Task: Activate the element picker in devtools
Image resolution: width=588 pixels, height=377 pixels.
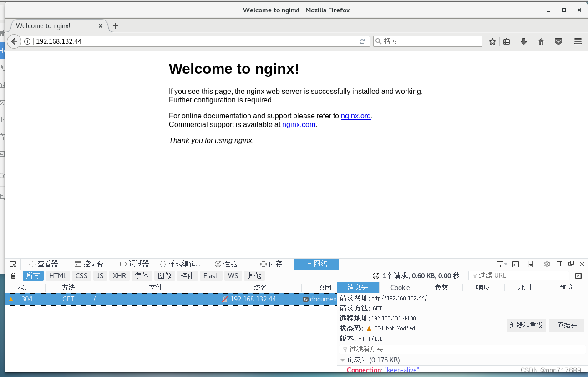Action: click(13, 264)
